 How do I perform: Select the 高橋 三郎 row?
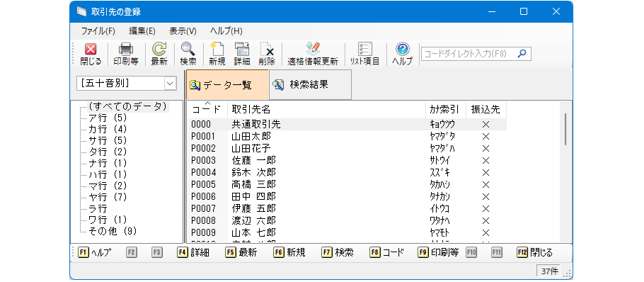tap(347, 184)
